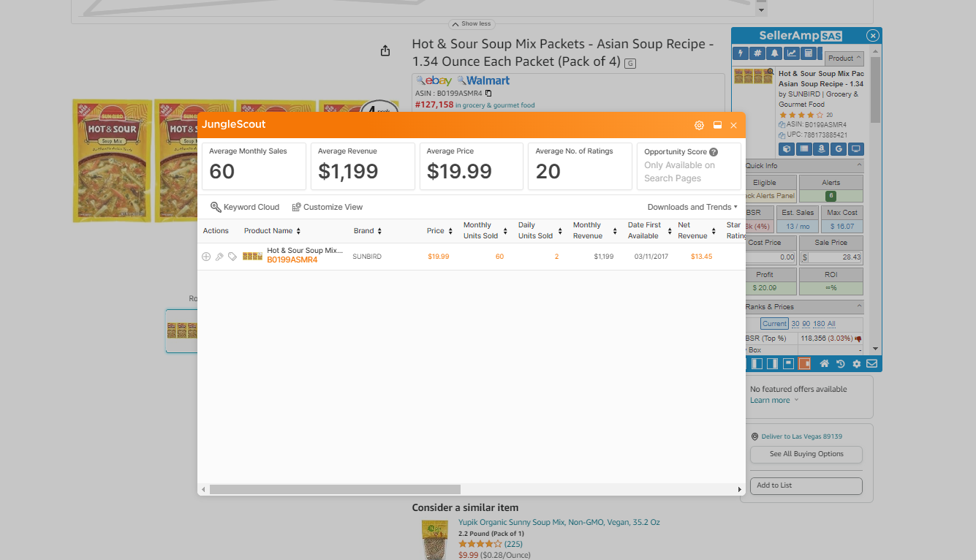Open JungleScout settings gear
Image resolution: width=976 pixels, height=560 pixels.
pyautogui.click(x=699, y=125)
